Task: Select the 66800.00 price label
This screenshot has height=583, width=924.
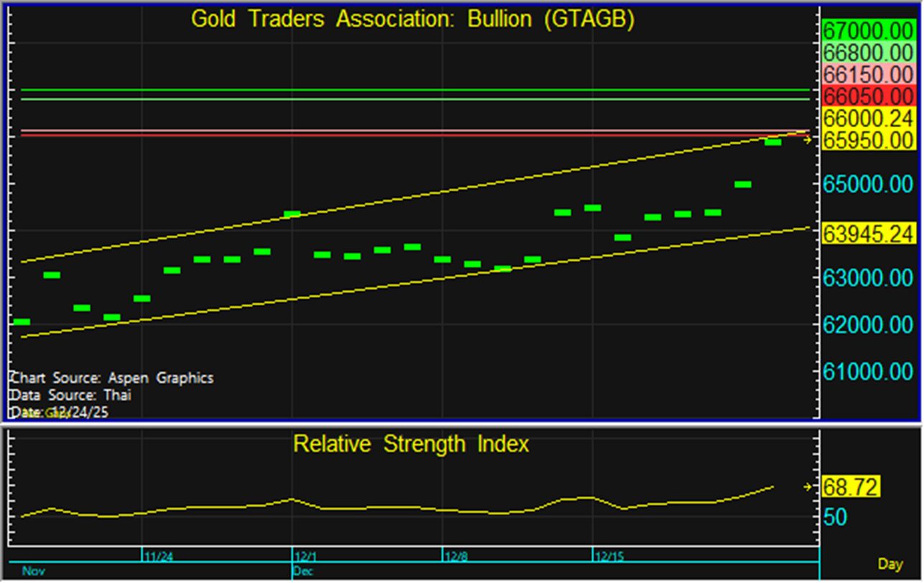Action: pos(867,53)
